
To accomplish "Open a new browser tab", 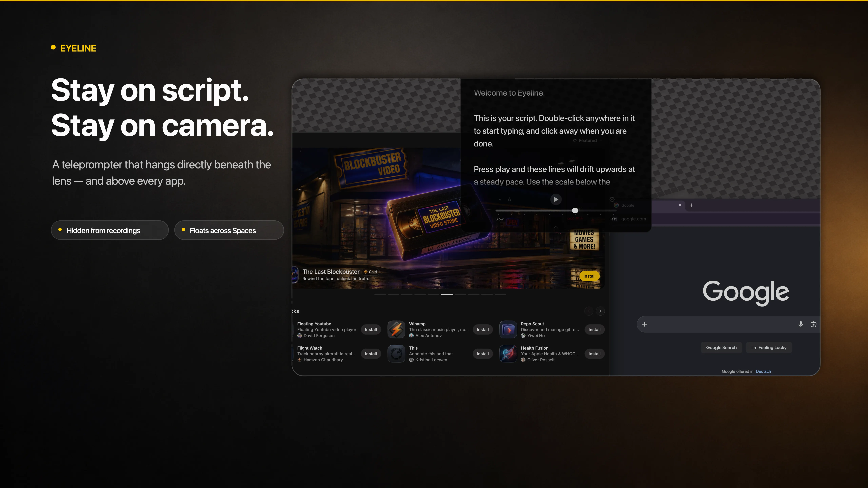I will pos(692,205).
